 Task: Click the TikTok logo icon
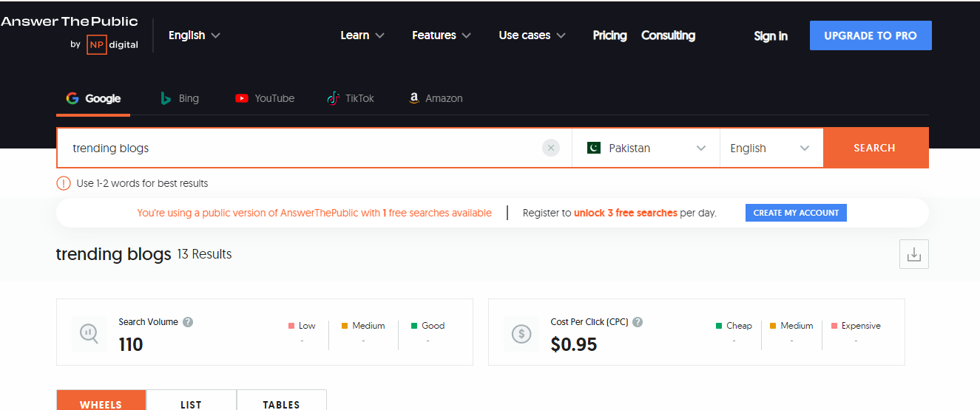(334, 98)
